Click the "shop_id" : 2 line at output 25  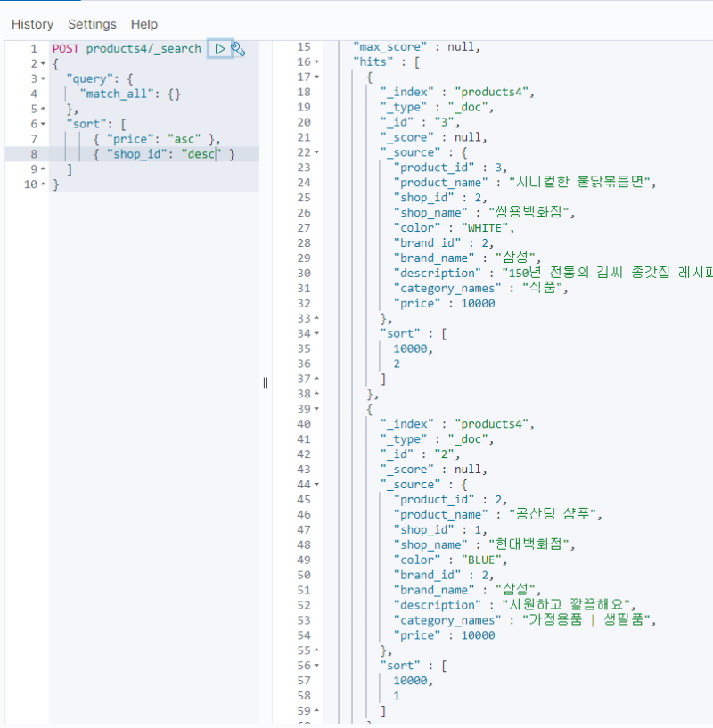click(440, 198)
